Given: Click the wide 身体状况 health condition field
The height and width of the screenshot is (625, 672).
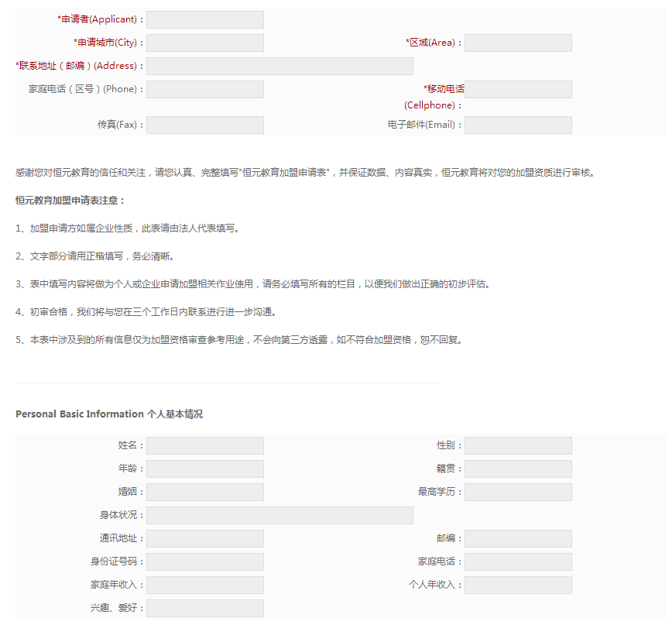Looking at the screenshot, I should point(279,515).
